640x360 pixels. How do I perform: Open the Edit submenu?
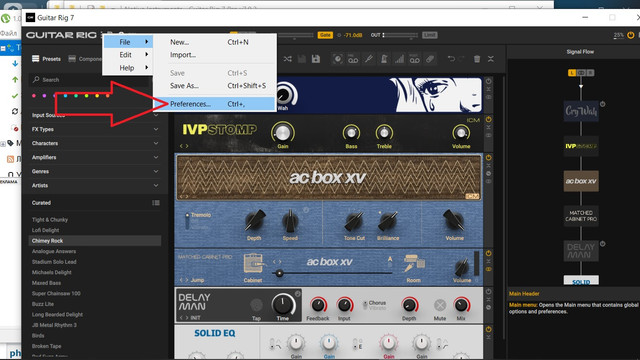click(x=128, y=55)
